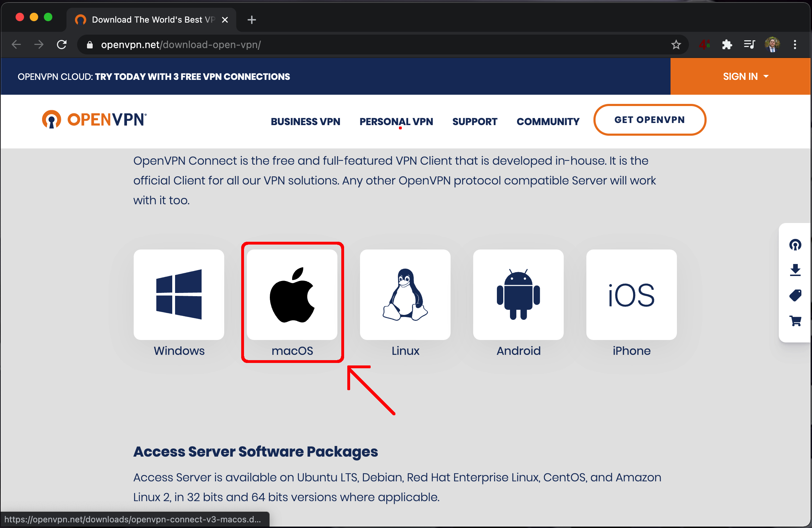Bookmark this page with the star icon
The height and width of the screenshot is (528, 812).
point(676,45)
